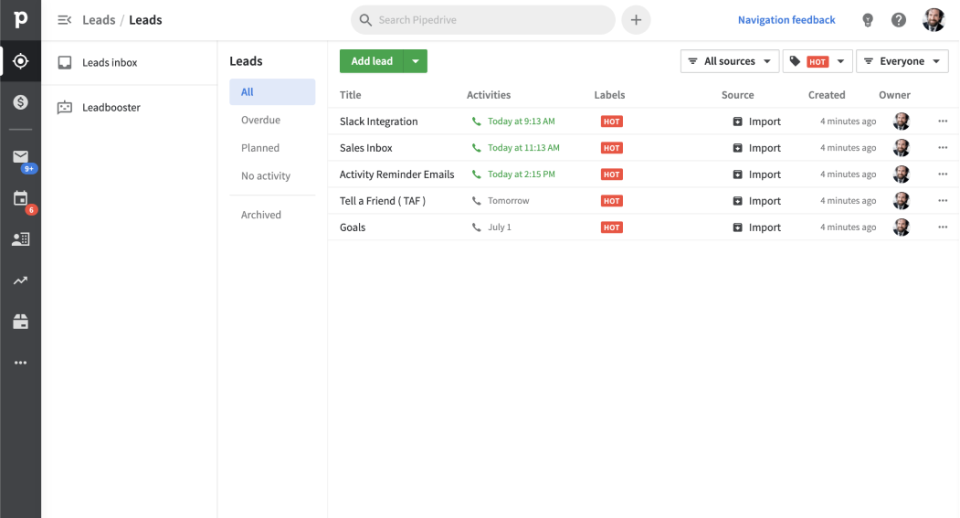960x518 pixels.
Task: Open the Navigation feedback link
Action: [786, 20]
